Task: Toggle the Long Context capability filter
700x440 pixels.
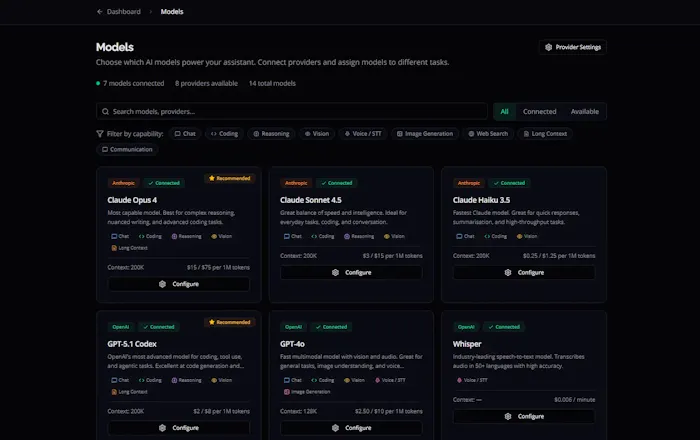Action: [545, 134]
